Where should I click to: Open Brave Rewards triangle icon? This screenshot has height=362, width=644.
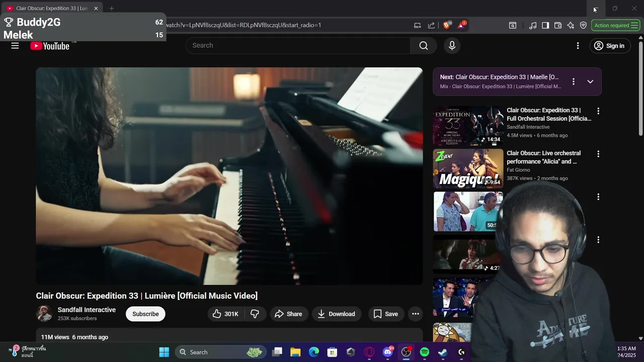point(461,25)
